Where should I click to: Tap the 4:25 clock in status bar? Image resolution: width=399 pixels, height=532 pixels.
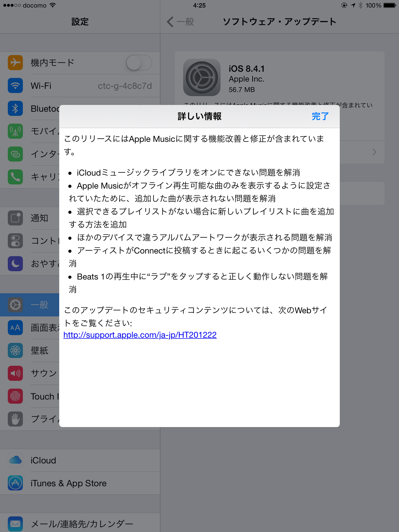tap(199, 5)
